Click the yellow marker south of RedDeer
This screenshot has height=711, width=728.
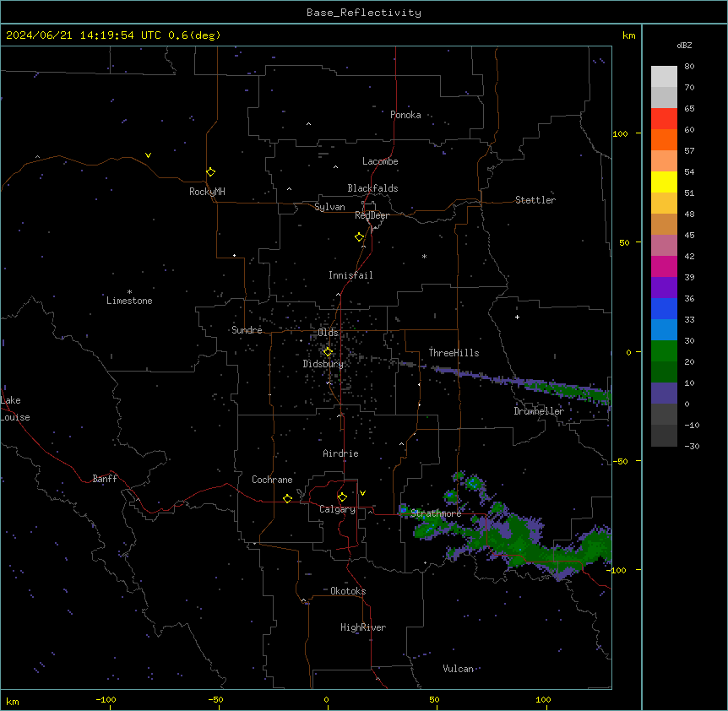click(359, 237)
